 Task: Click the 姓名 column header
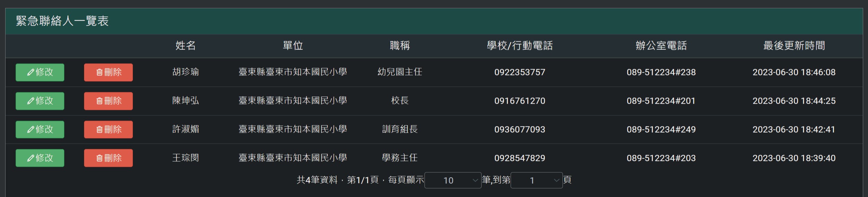point(185,46)
